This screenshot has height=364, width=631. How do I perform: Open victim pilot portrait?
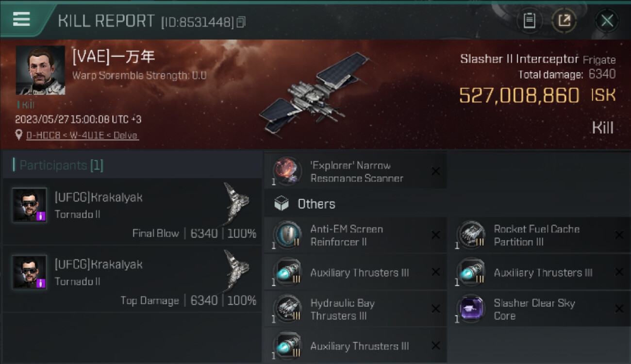[x=40, y=70]
